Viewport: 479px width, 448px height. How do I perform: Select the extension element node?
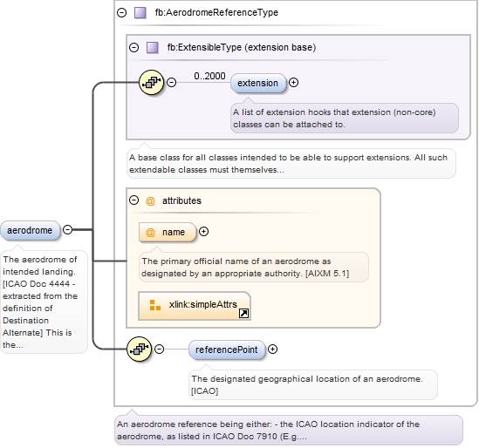pos(258,83)
